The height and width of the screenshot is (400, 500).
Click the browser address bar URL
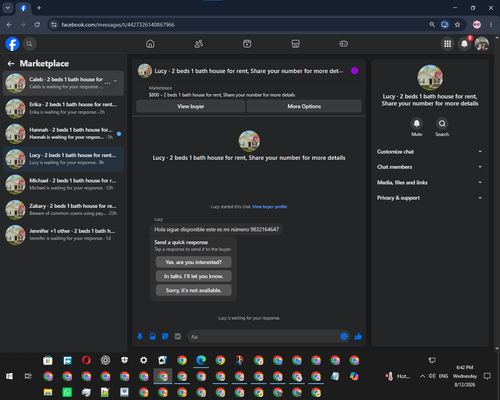click(x=118, y=25)
